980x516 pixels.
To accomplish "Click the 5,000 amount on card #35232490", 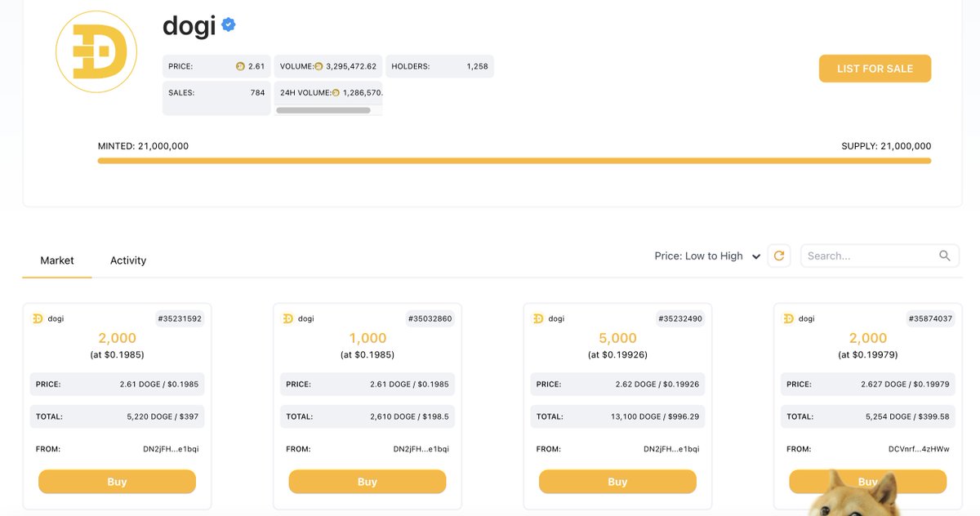I will (617, 338).
